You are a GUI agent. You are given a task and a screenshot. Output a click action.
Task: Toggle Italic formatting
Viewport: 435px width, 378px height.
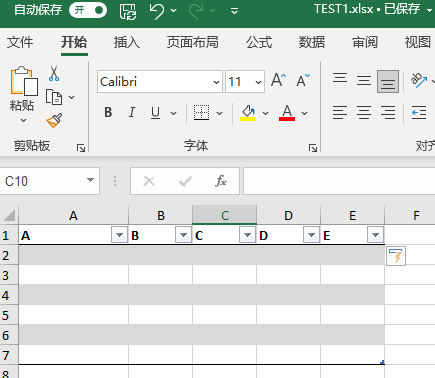[132, 113]
